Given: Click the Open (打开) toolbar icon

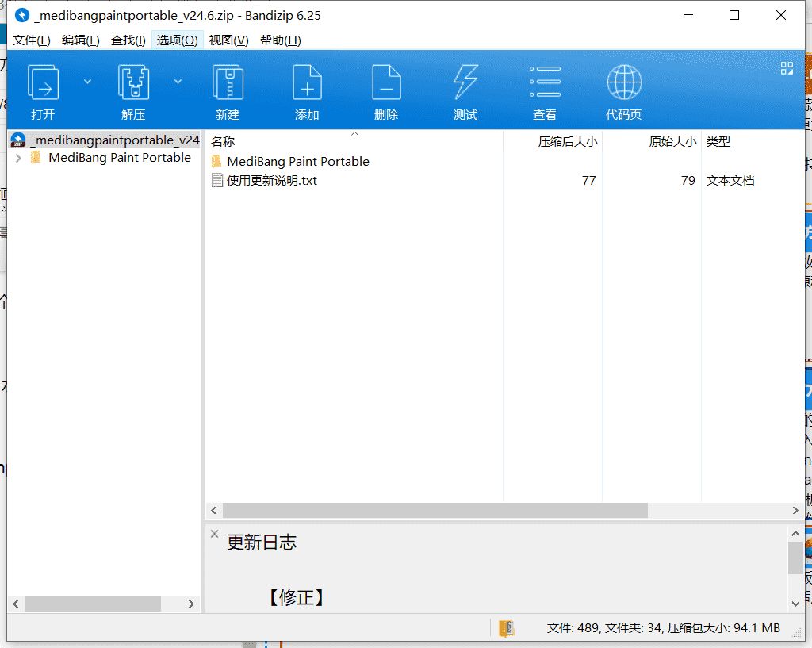Looking at the screenshot, I should pos(43,82).
